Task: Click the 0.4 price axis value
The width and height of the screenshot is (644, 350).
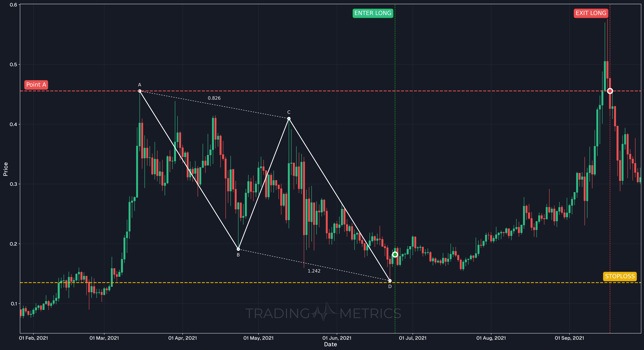Action: click(13, 124)
